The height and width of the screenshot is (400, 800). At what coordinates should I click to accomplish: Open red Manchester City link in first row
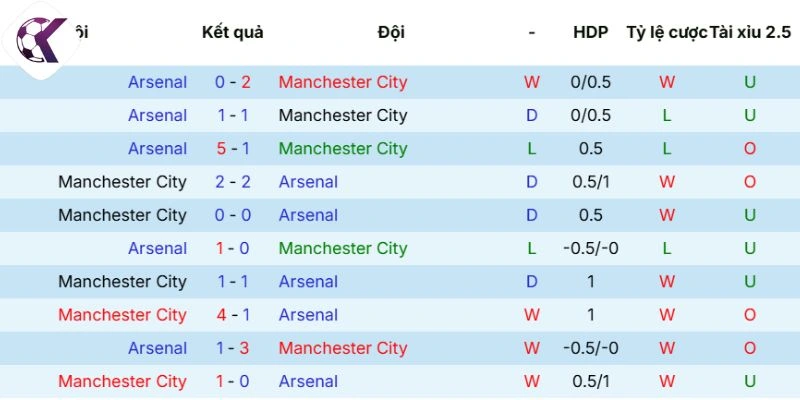343,82
